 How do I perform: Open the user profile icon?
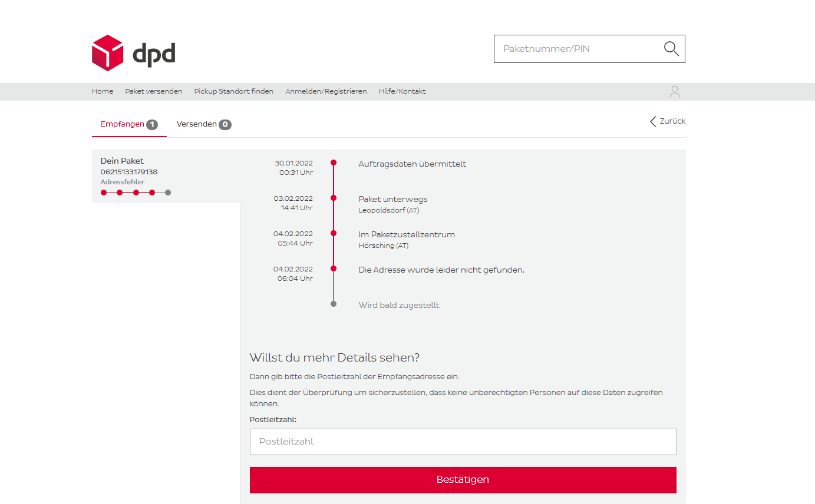coord(675,92)
